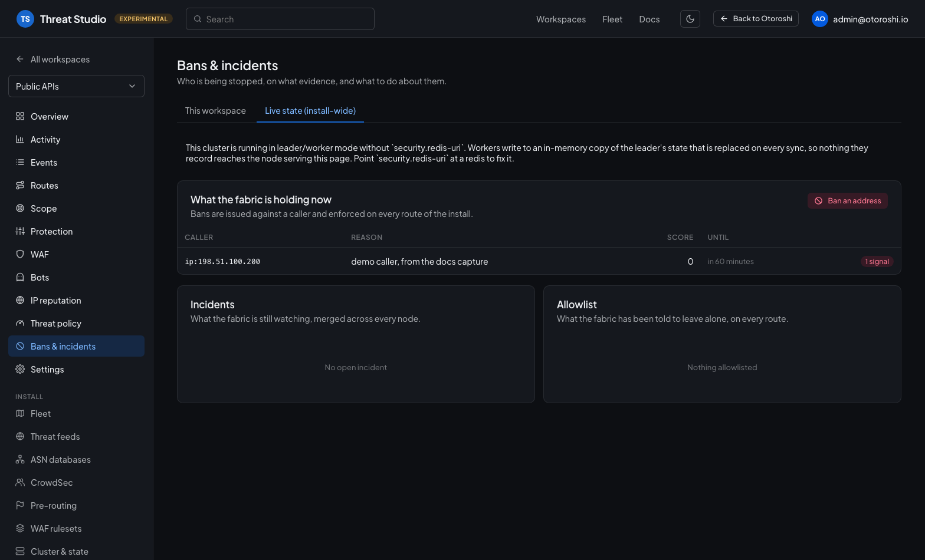Open Workspaces in the top navigation
This screenshot has height=560, width=925.
click(561, 19)
